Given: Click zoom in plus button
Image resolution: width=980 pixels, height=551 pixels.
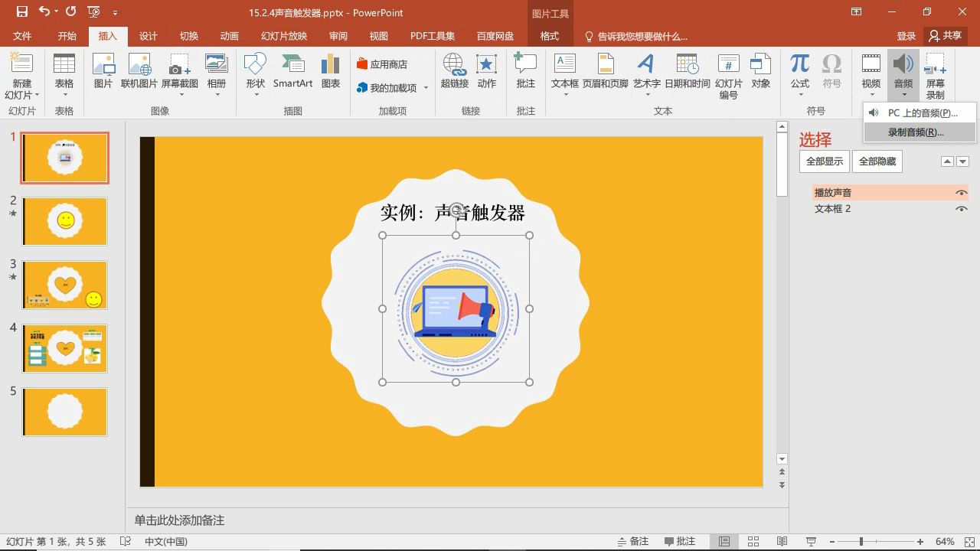Looking at the screenshot, I should [x=920, y=541].
